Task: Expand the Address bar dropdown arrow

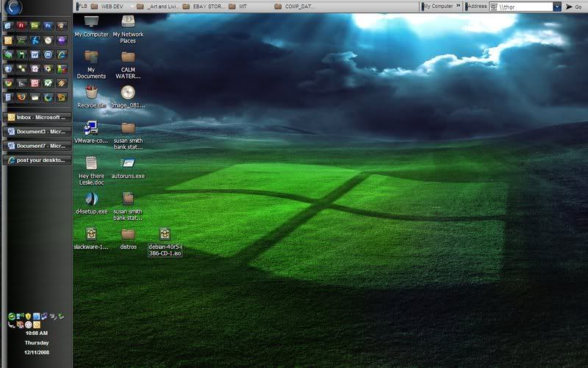Action: coord(556,7)
